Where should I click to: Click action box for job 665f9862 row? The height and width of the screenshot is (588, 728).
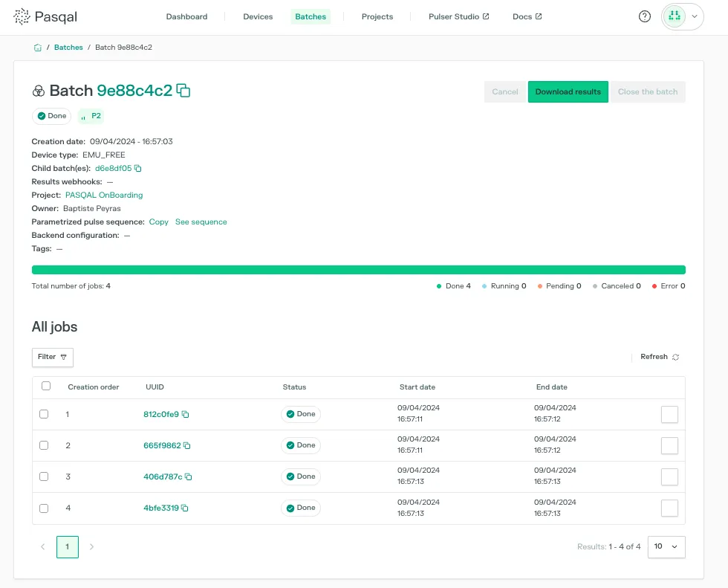point(669,445)
